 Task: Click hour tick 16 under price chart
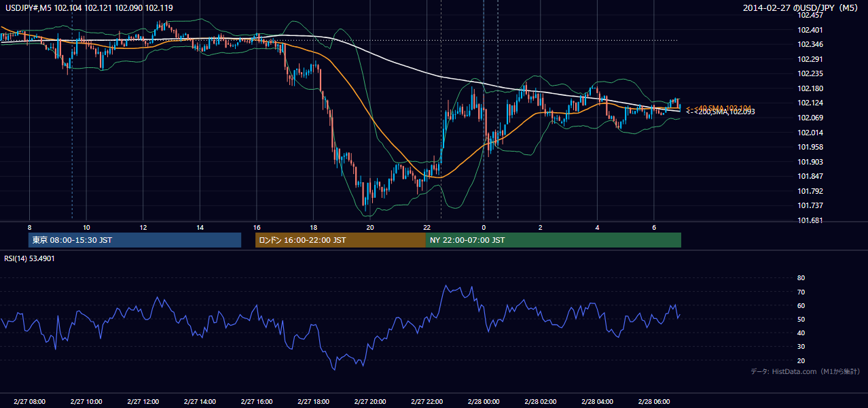pos(256,227)
